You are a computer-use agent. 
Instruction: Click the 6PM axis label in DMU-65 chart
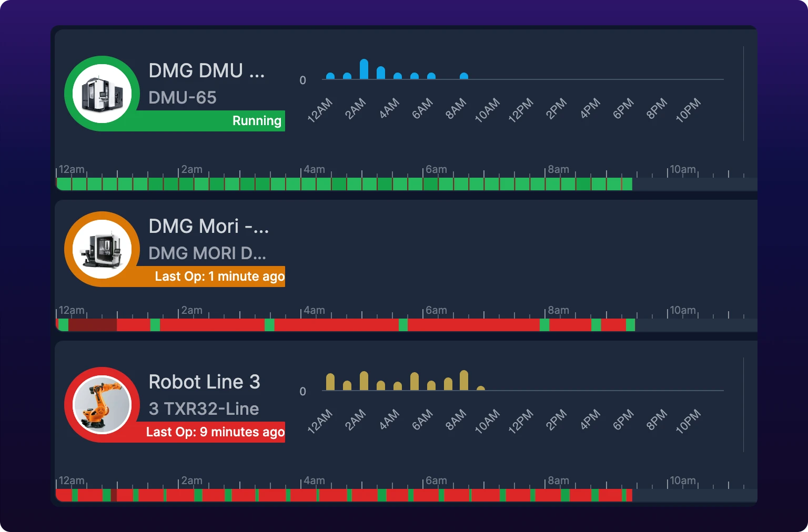623,109
